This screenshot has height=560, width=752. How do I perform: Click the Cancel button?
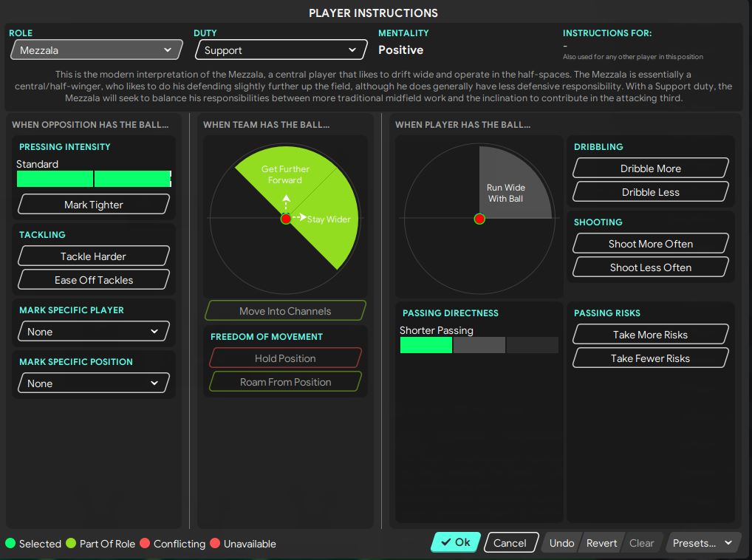[x=510, y=543]
